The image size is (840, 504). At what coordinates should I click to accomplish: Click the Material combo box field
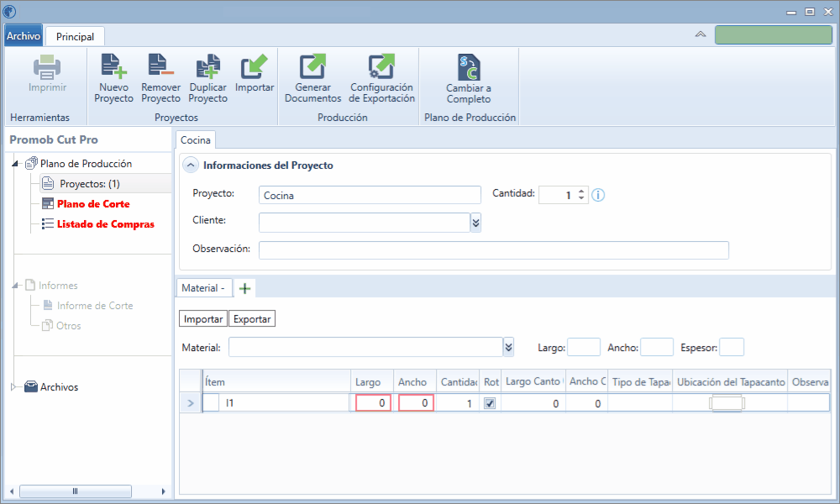pyautogui.click(x=366, y=347)
